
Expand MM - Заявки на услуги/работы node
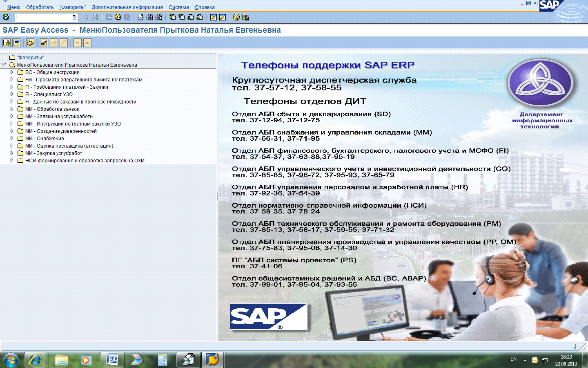12,116
